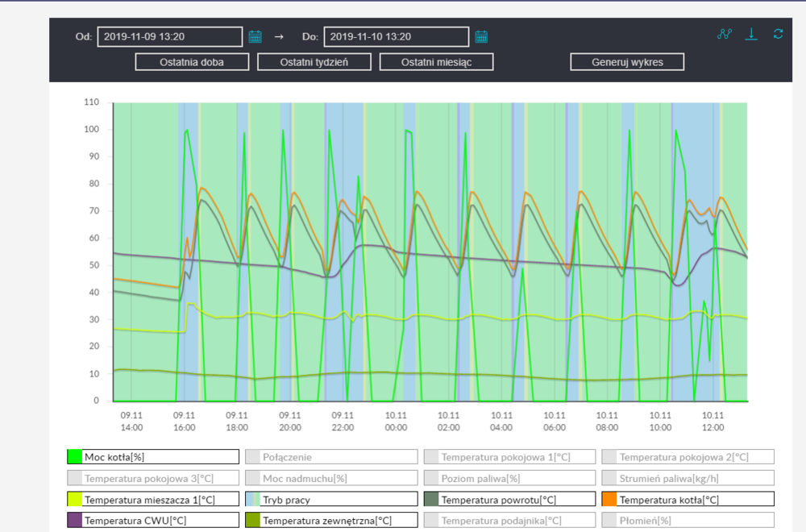Screen dimensions: 806x532
Task: Click the 'Do' end date input field
Action: 396,36
